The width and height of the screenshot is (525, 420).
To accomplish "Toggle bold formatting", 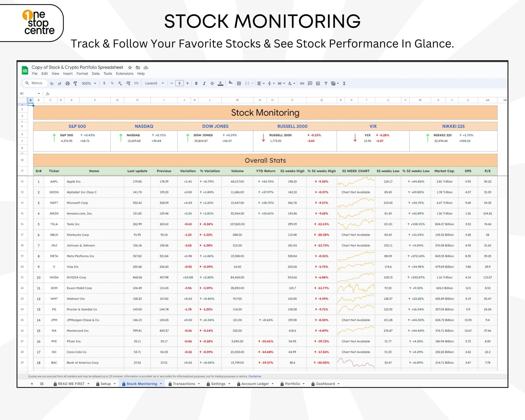I will (196, 83).
